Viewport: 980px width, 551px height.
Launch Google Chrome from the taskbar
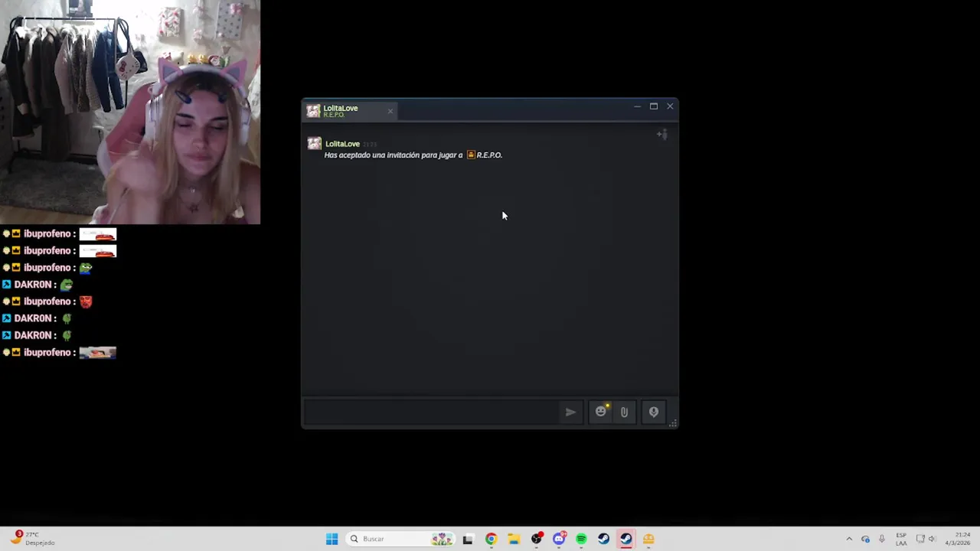coord(491,539)
